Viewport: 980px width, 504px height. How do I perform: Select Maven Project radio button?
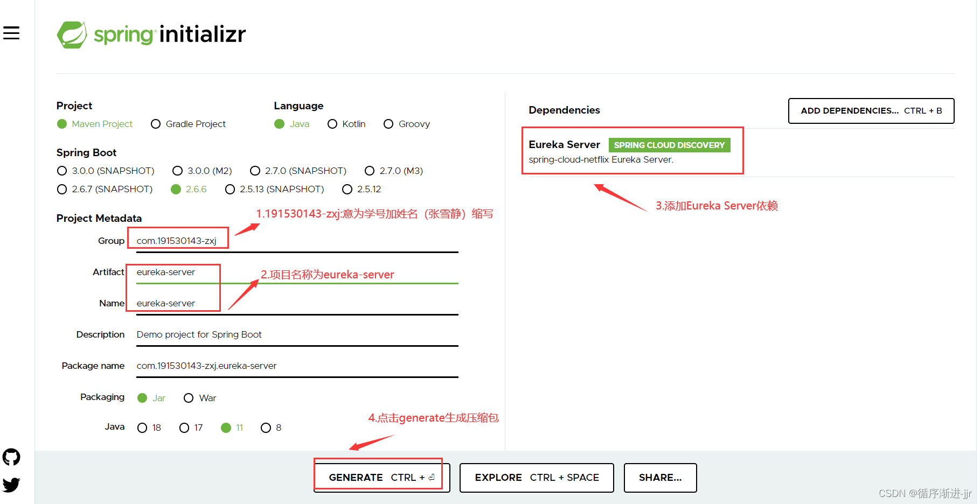pos(62,124)
